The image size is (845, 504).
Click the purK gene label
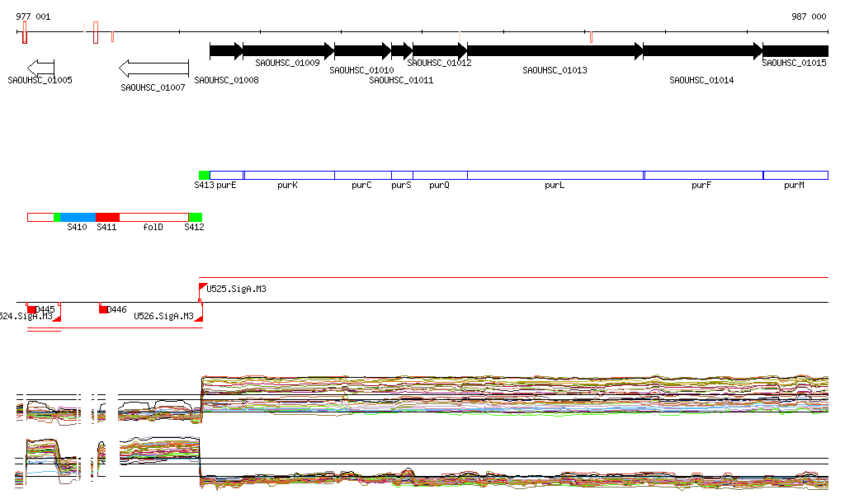[287, 186]
